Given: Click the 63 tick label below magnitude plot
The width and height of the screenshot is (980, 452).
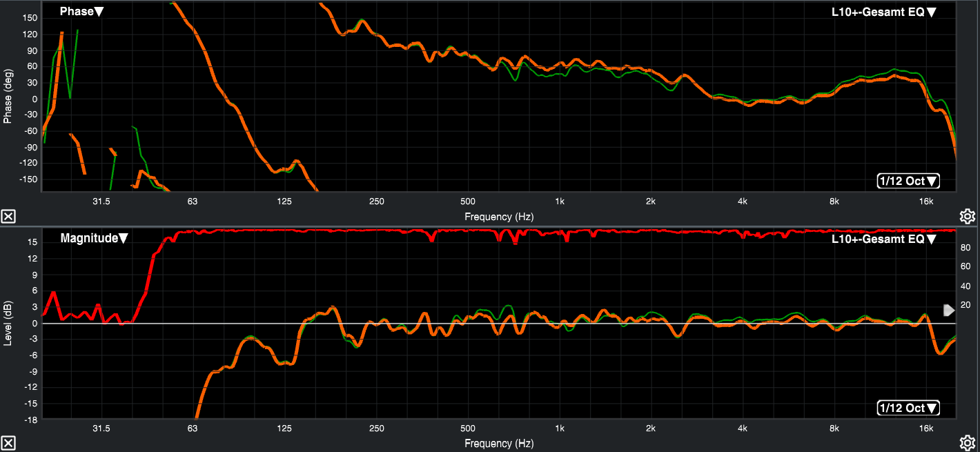Looking at the screenshot, I should tap(192, 429).
